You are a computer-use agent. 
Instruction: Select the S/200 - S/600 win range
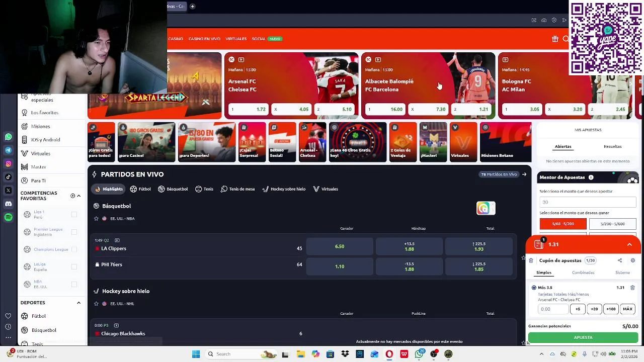612,224
